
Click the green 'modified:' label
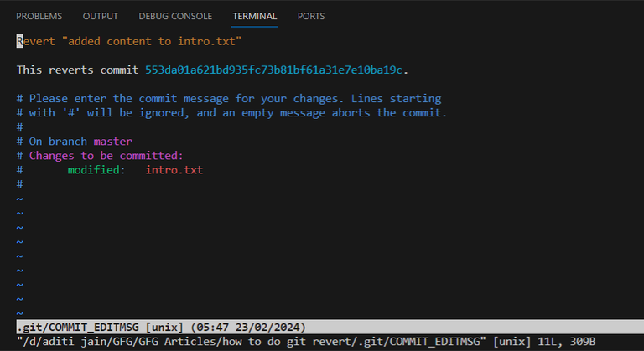(96, 170)
